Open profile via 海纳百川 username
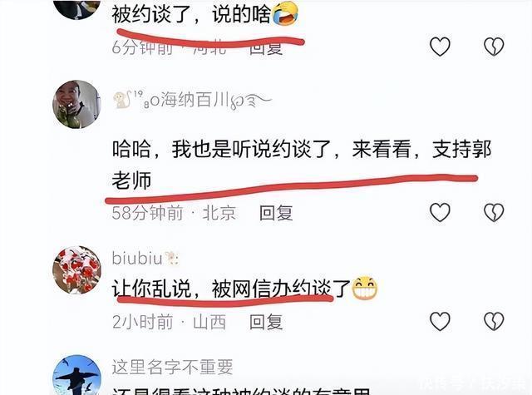Viewport: 532px width, 395px height. point(192,101)
